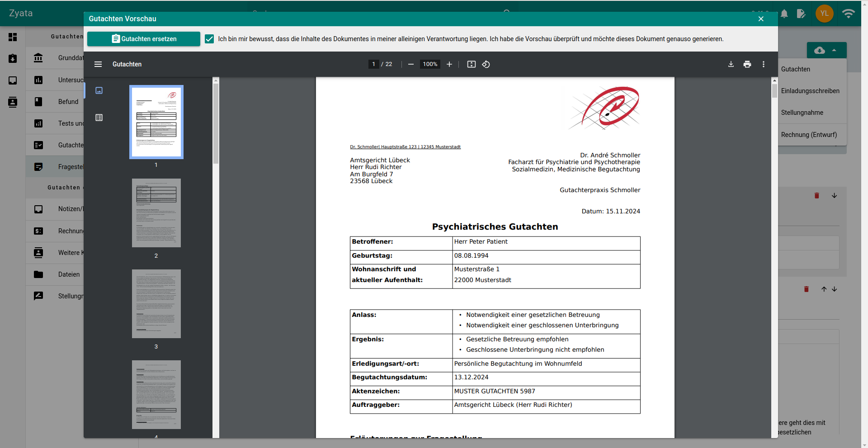Switch to thumbnail view in PDF sidebar
This screenshot has width=868, height=448.
(x=99, y=90)
